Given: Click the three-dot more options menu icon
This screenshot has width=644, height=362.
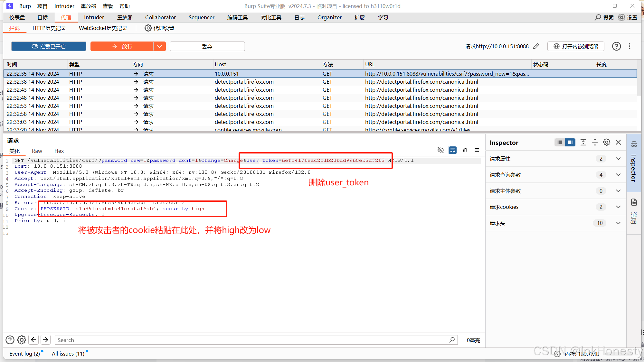Looking at the screenshot, I should 630,46.
